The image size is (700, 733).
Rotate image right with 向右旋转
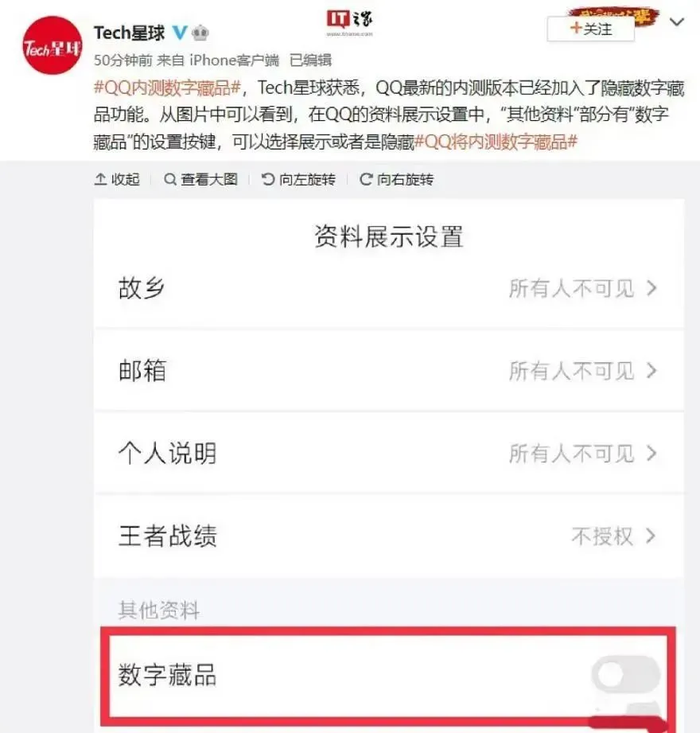(396, 179)
